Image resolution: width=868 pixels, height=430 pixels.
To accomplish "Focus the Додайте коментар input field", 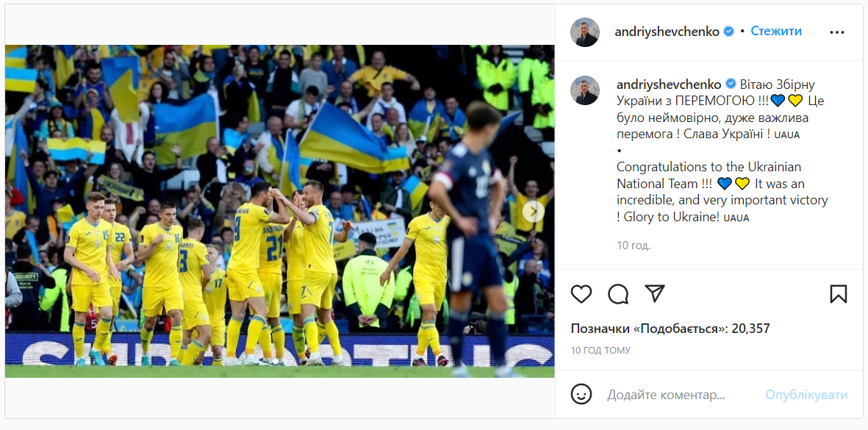I will point(680,395).
